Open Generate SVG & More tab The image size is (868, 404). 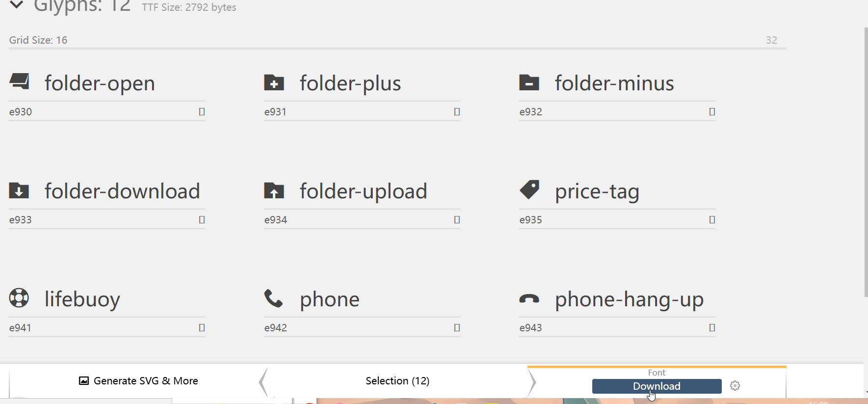[x=138, y=381]
